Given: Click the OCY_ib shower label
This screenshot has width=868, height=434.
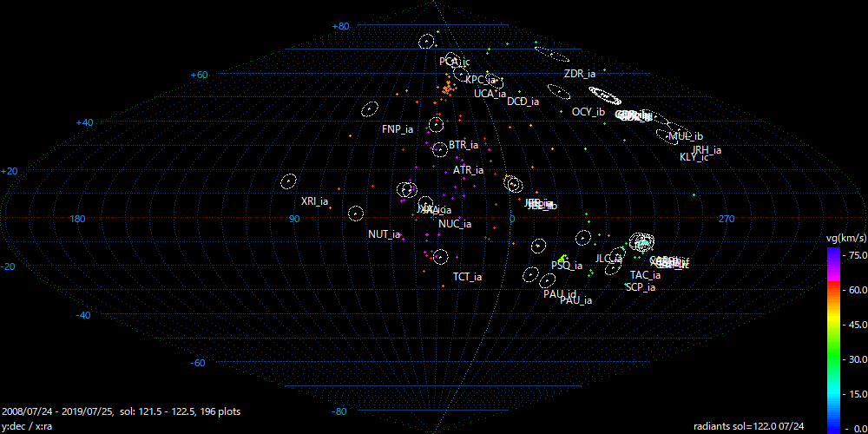Looking at the screenshot, I should (x=588, y=112).
